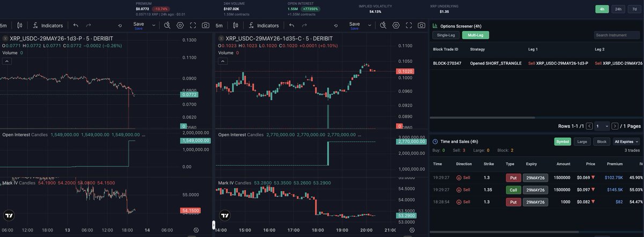Select 4h timeframe button

pyautogui.click(x=603, y=9)
